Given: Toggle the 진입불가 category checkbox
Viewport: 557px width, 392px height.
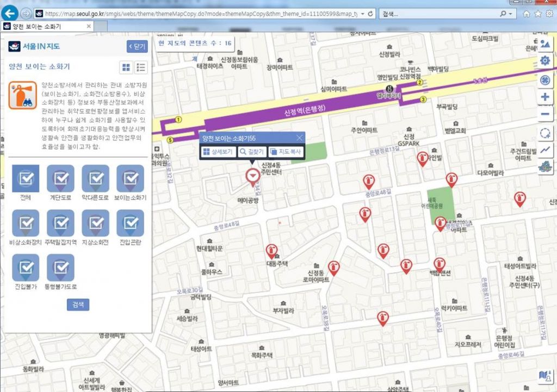Looking at the screenshot, I should 26,268.
